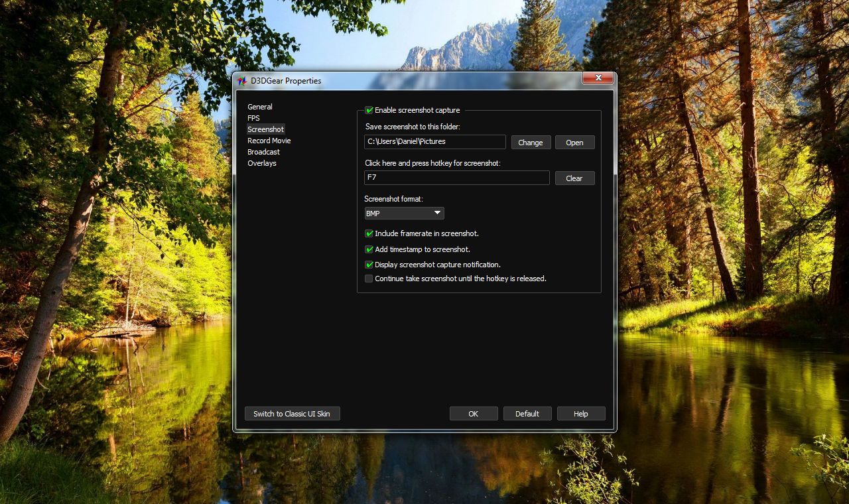This screenshot has height=504, width=849.
Task: Click the "Screenshot format:" label
Action: pyautogui.click(x=394, y=199)
